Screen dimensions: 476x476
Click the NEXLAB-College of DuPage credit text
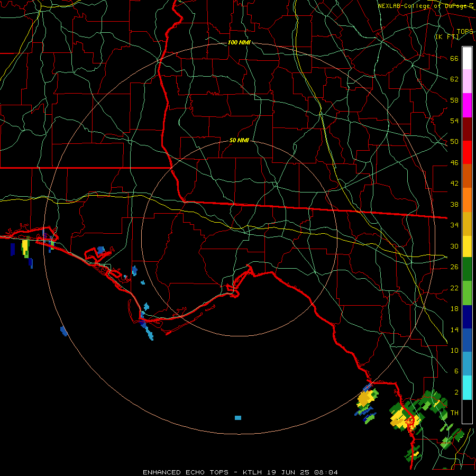425,6
